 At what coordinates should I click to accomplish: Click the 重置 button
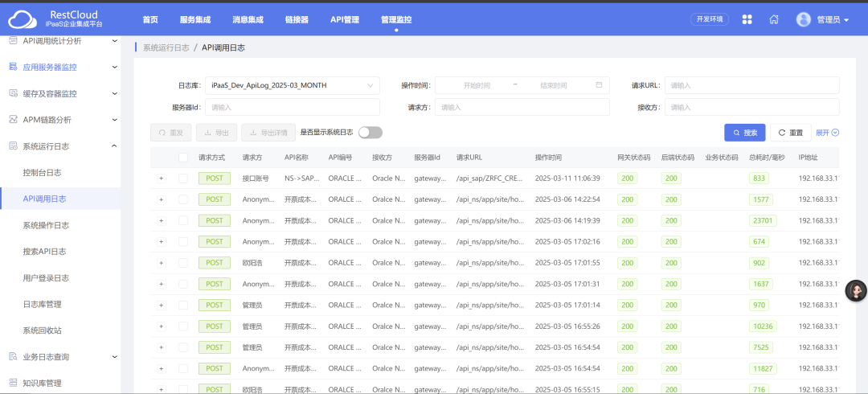791,133
